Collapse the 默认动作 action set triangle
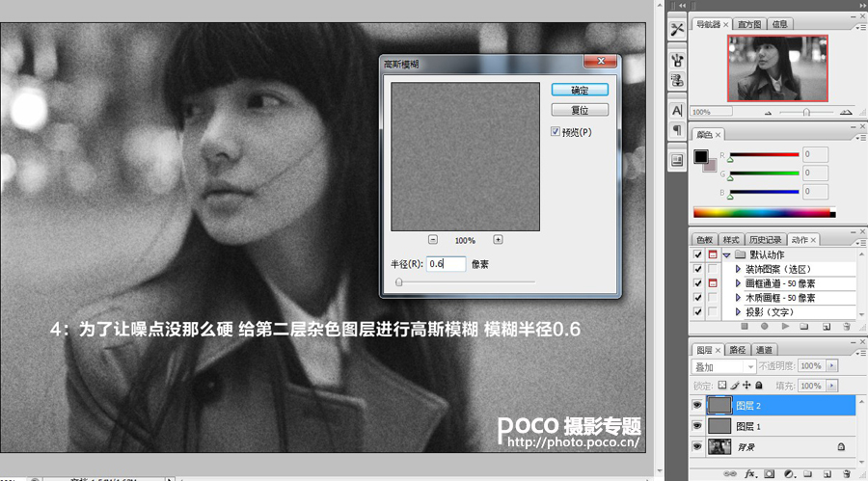 coord(727,255)
